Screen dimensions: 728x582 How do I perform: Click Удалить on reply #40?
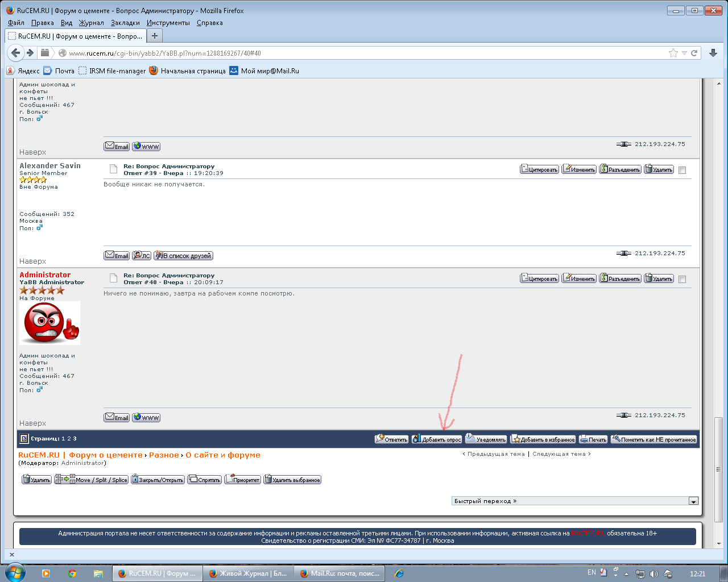coord(659,278)
